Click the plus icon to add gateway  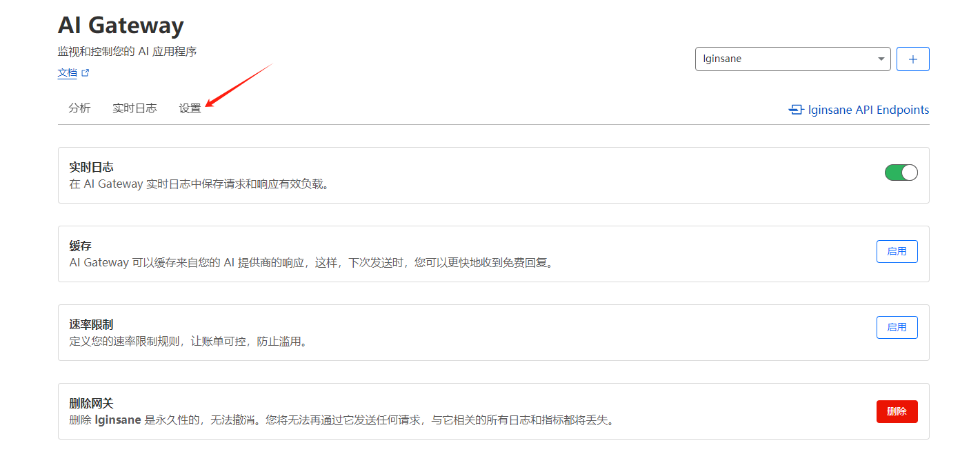pyautogui.click(x=912, y=59)
